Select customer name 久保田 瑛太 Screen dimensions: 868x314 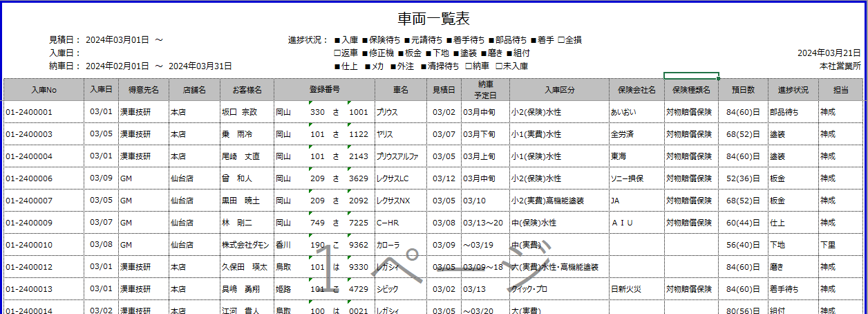click(243, 267)
